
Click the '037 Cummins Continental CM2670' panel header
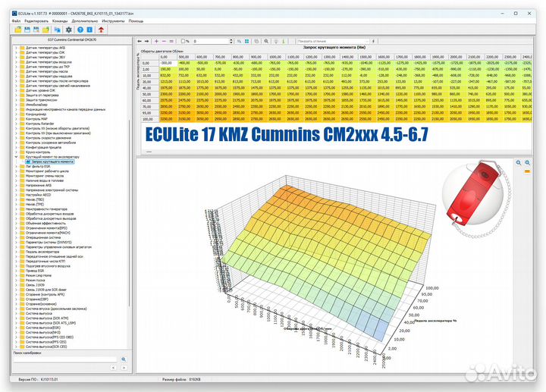(x=72, y=40)
